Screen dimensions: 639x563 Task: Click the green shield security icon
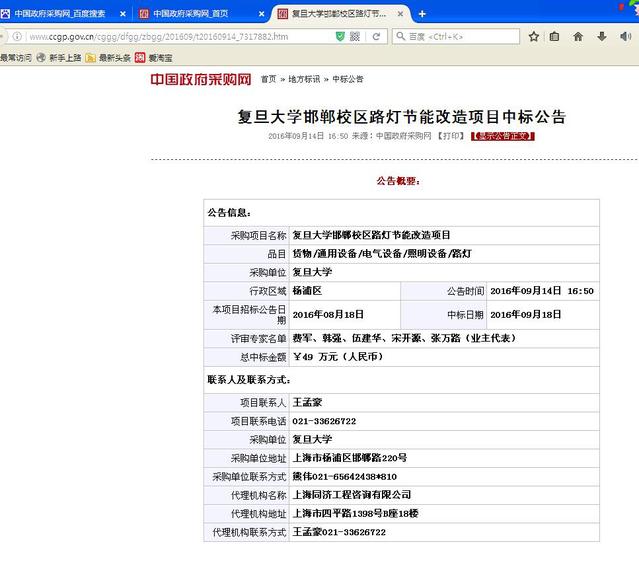pyautogui.click(x=340, y=37)
